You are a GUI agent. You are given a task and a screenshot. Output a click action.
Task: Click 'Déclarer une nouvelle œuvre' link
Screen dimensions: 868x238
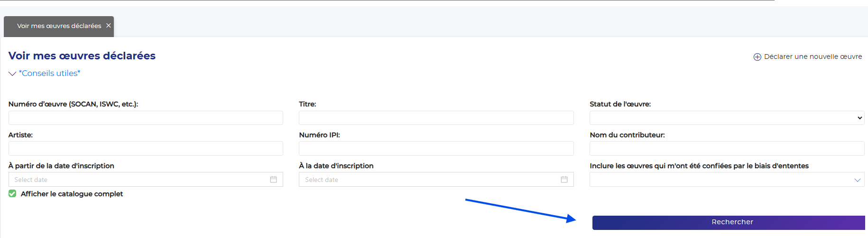[813, 57]
